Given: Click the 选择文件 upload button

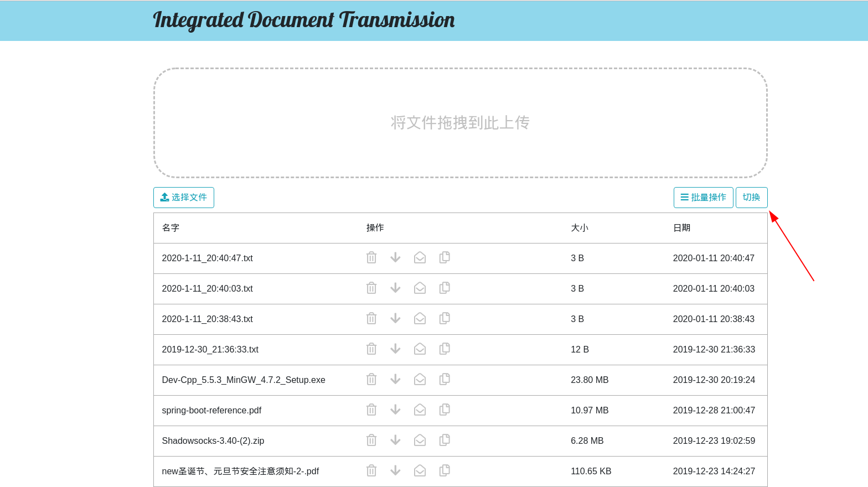Looking at the screenshot, I should tap(184, 198).
